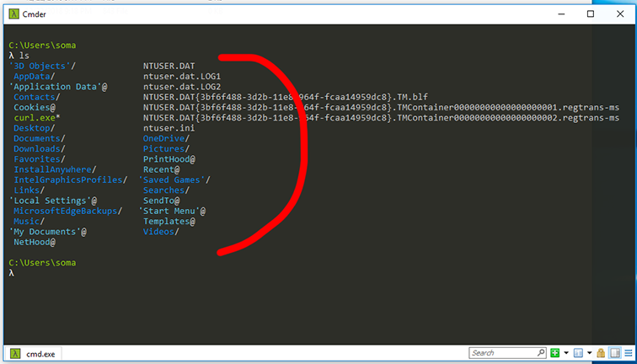This screenshot has height=364, width=637.
Task: Maximize the Cmder window
Action: tap(591, 14)
